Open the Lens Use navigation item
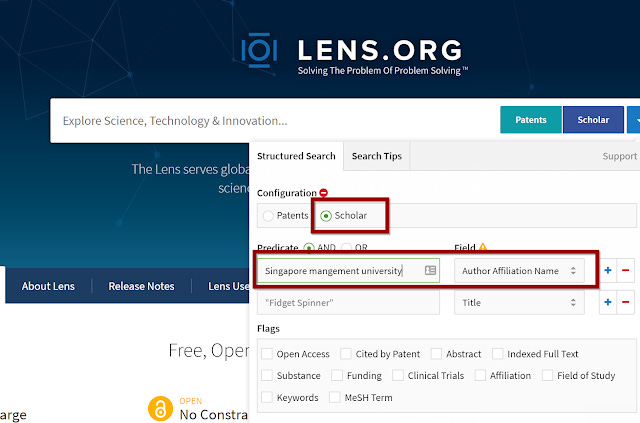The image size is (640, 423). point(229,286)
